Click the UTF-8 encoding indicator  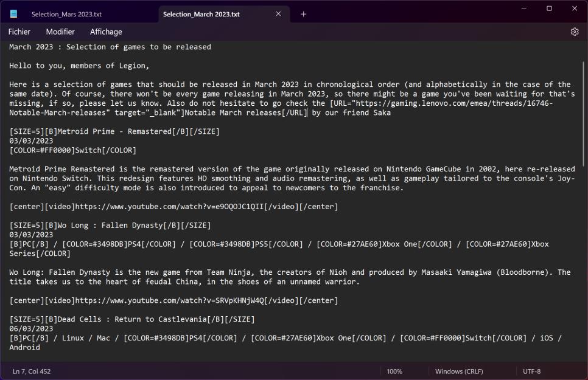531,371
